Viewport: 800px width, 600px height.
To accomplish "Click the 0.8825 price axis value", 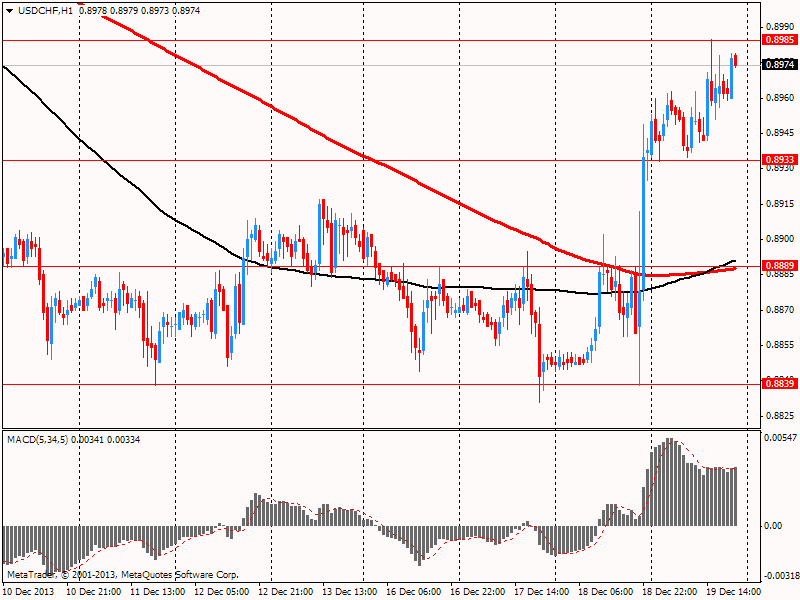I will (x=780, y=416).
